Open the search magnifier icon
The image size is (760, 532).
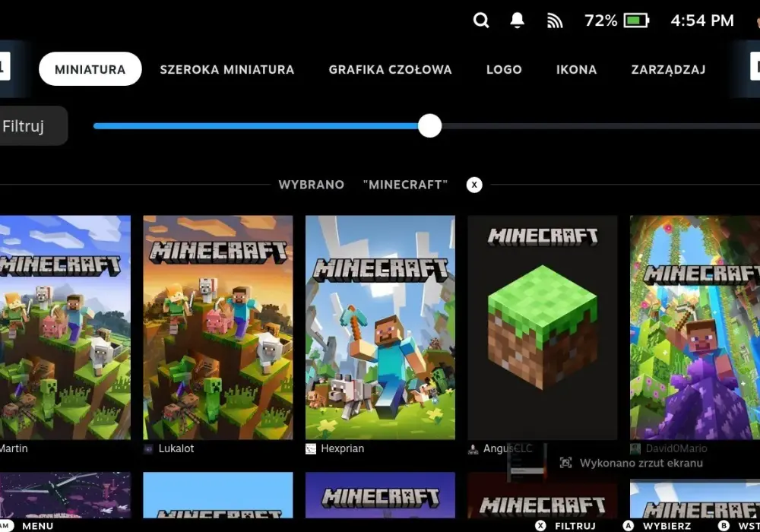pos(481,21)
